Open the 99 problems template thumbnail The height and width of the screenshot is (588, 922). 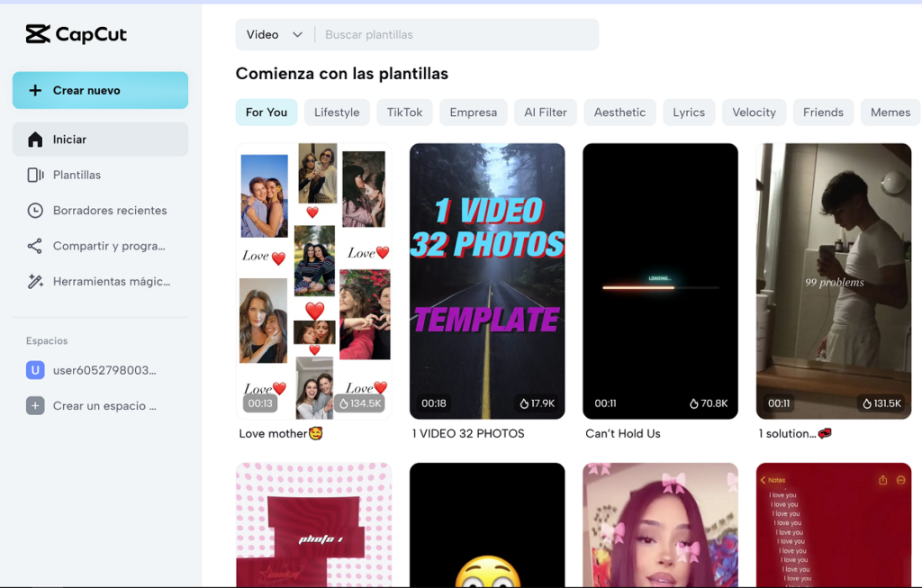tap(834, 281)
